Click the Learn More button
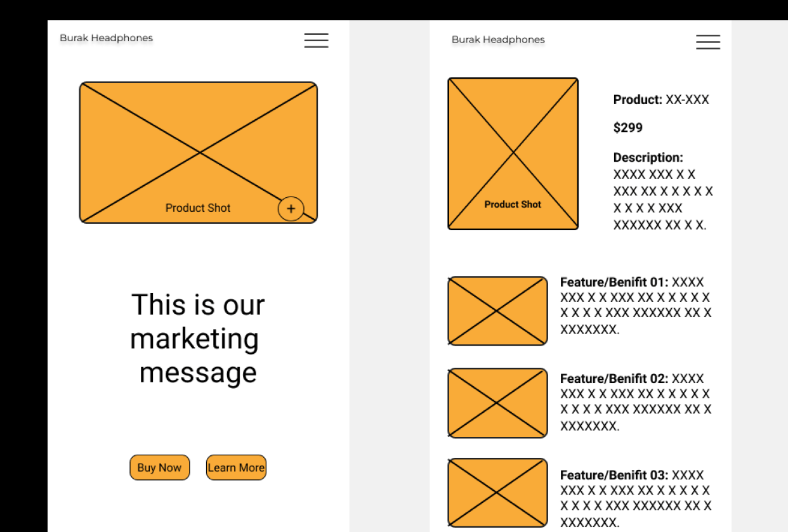The image size is (788, 532). point(235,467)
